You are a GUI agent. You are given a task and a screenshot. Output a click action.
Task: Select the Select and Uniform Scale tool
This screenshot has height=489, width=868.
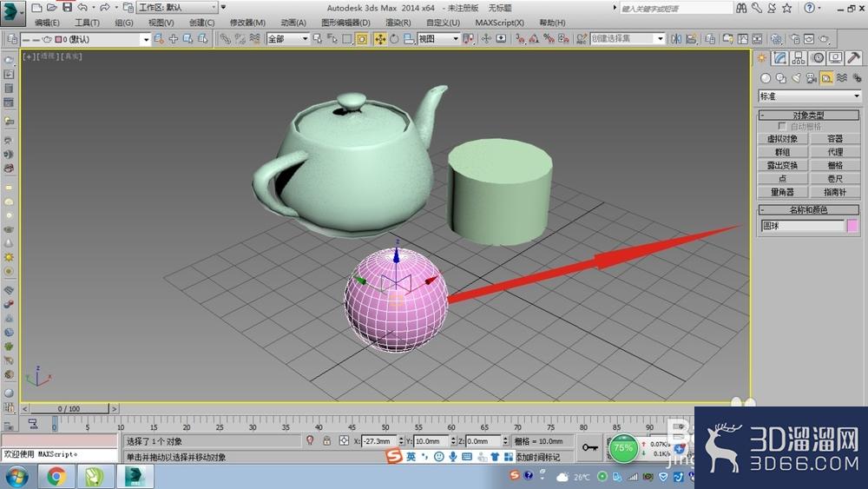409,39
